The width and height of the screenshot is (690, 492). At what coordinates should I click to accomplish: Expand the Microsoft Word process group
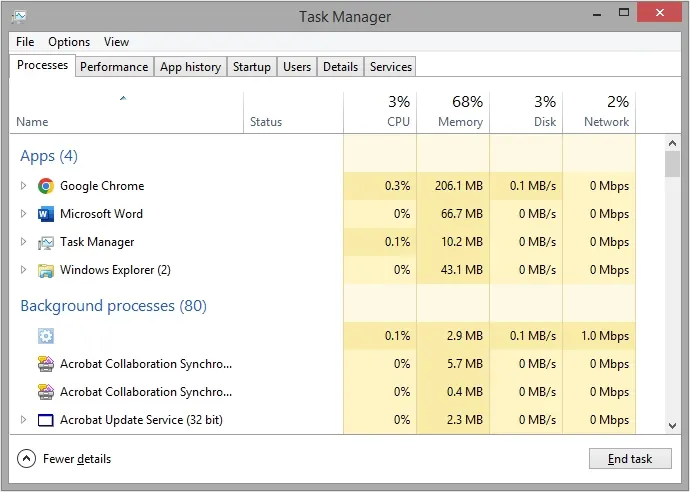coord(23,214)
